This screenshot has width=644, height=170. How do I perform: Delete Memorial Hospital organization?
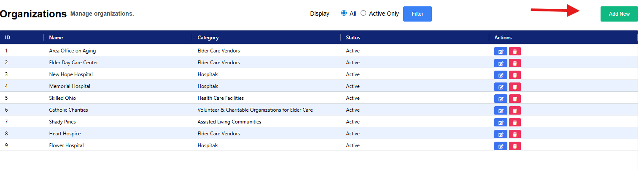coord(515,87)
